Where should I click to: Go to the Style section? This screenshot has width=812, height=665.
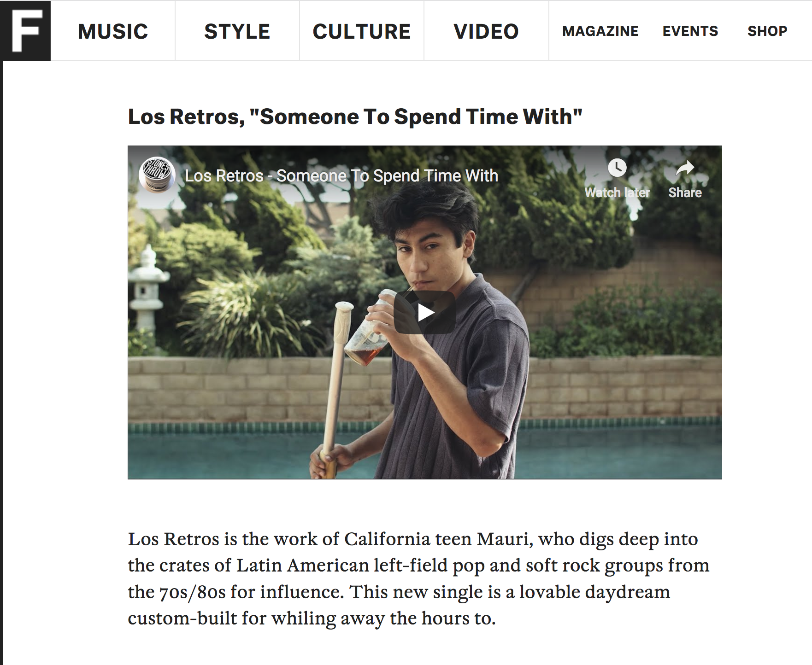pos(237,31)
